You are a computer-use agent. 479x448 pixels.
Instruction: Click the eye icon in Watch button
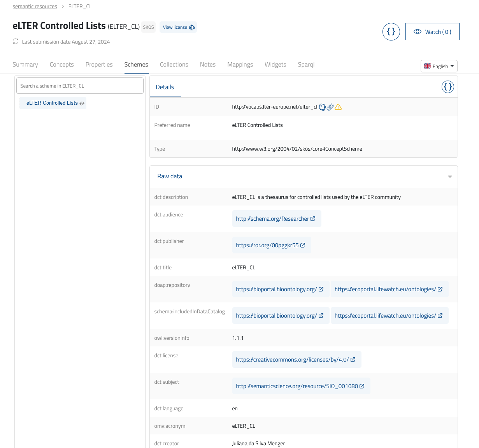[418, 32]
